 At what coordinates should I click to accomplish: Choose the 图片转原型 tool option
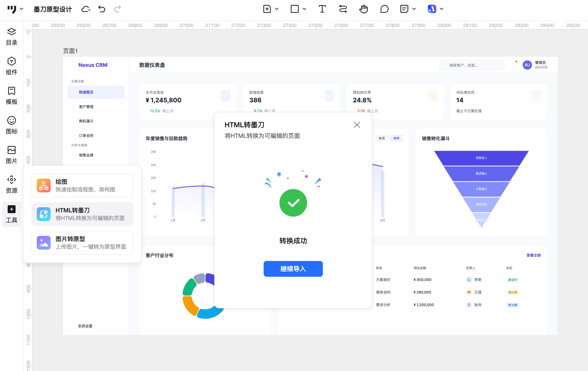82,243
